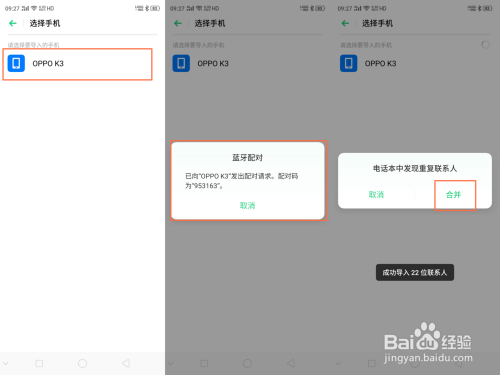Select OPPO K3 device in left screen
Image resolution: width=500 pixels, height=375 pixels.
pyautogui.click(x=77, y=64)
